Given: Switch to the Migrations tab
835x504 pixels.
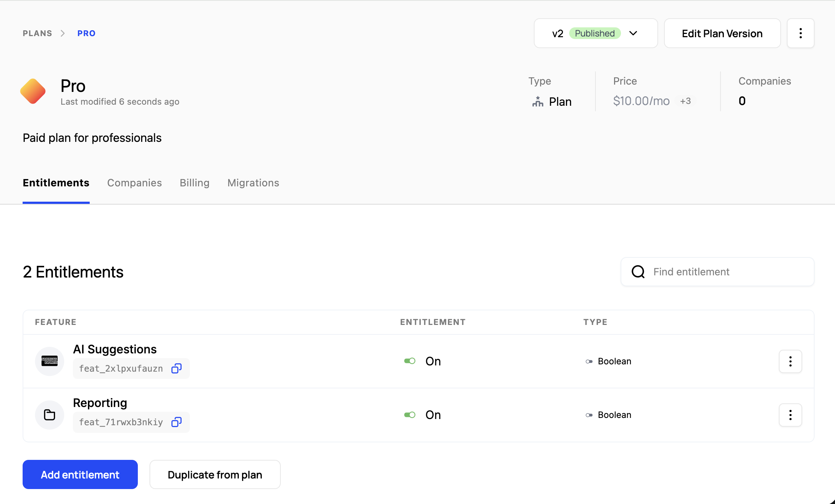Looking at the screenshot, I should click(x=253, y=183).
